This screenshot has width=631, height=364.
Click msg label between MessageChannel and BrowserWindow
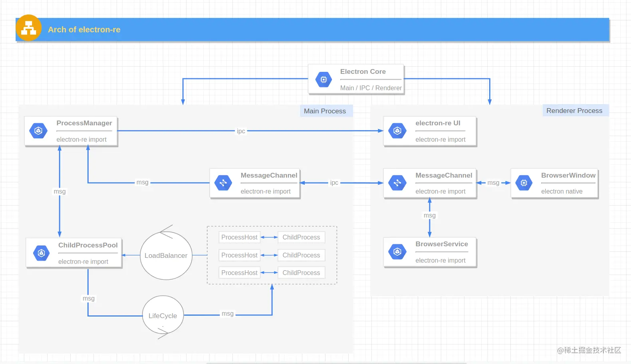pos(493,183)
